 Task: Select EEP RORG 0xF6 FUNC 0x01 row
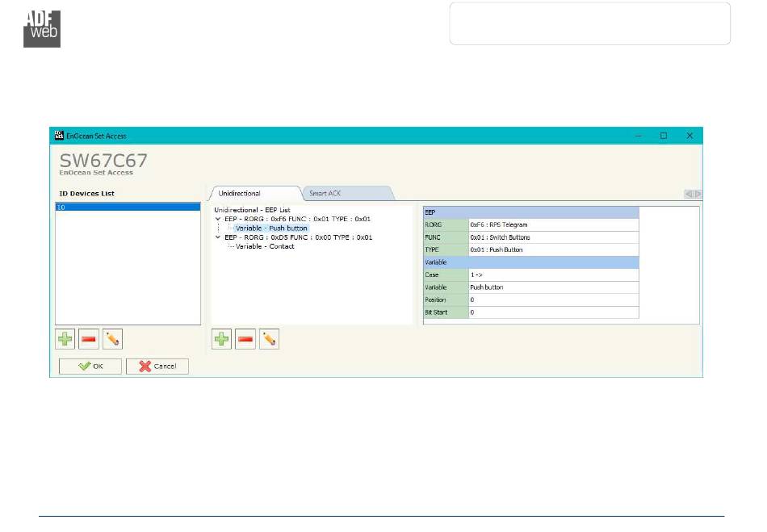point(297,219)
